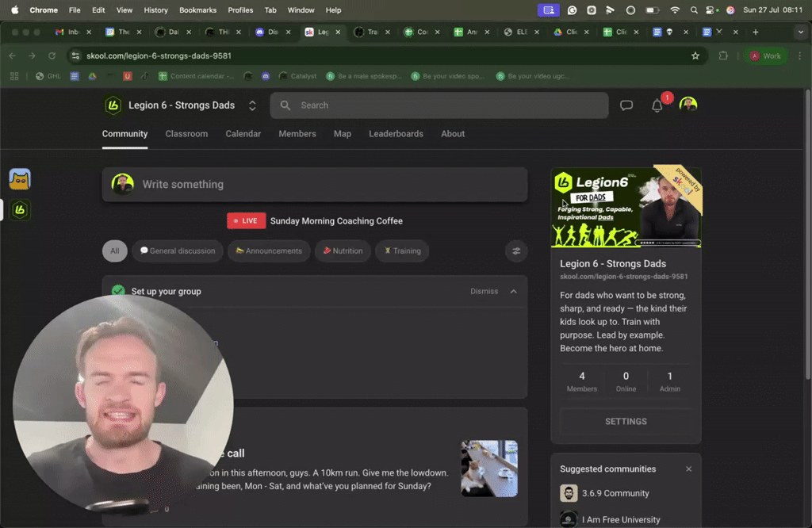Open the Catalyst bookmark
The width and height of the screenshot is (812, 528).
[297, 76]
